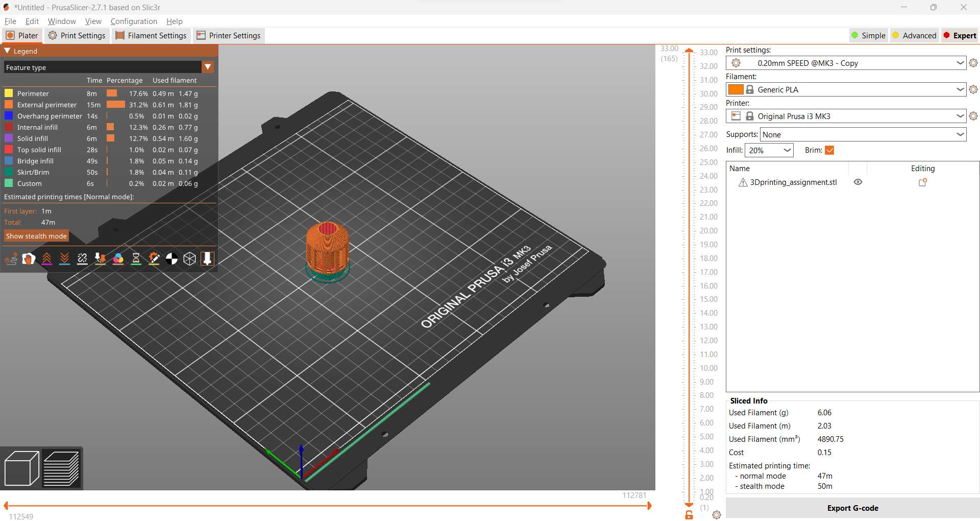980x521 pixels.
Task: Select Advanced mode
Action: point(914,35)
